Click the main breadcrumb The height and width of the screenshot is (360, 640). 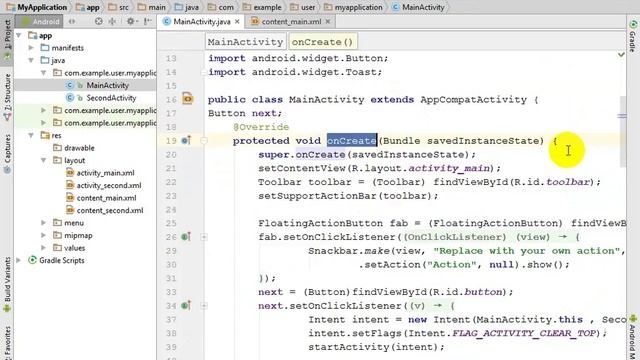[x=152, y=7]
